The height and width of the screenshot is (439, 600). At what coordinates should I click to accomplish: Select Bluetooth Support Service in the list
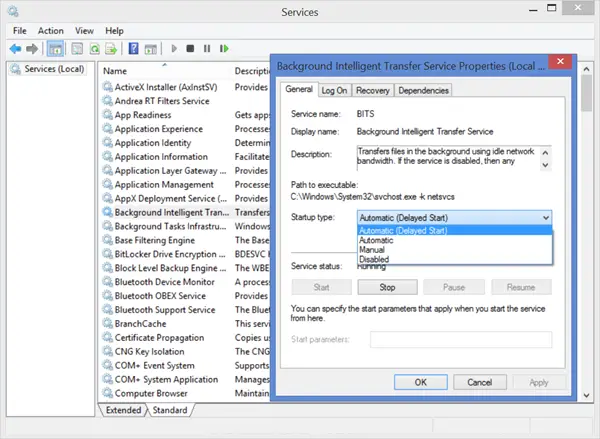point(165,310)
